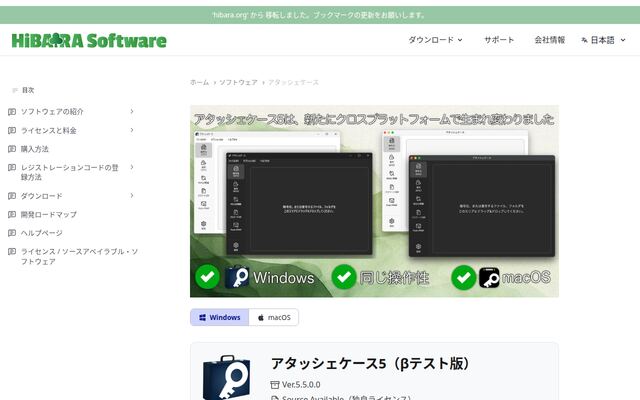Click the AttacheCase key icon beside Windows in banner
The width and height of the screenshot is (640, 400).
click(237, 277)
